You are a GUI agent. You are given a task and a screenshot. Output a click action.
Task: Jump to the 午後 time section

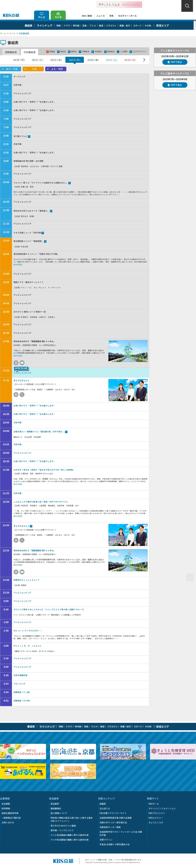(33, 69)
